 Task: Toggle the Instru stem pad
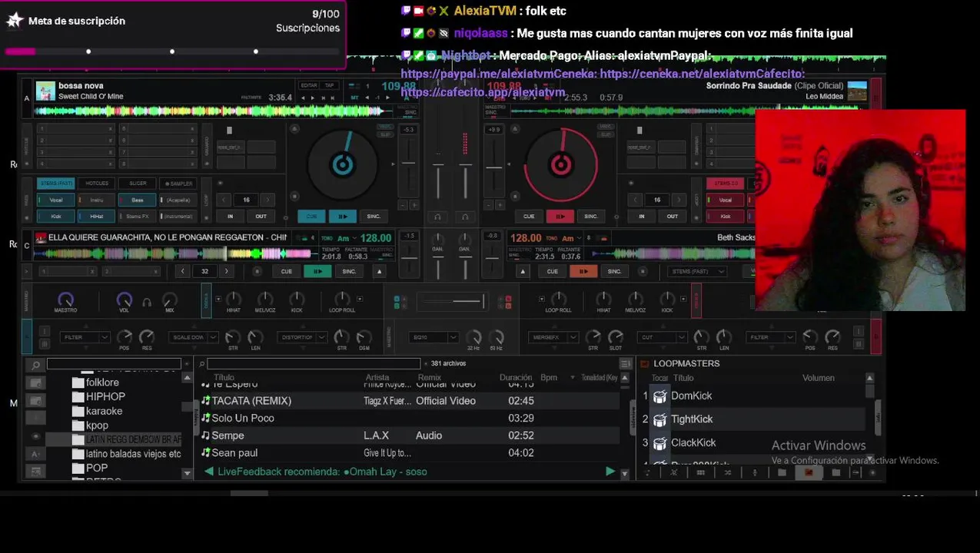(x=96, y=200)
